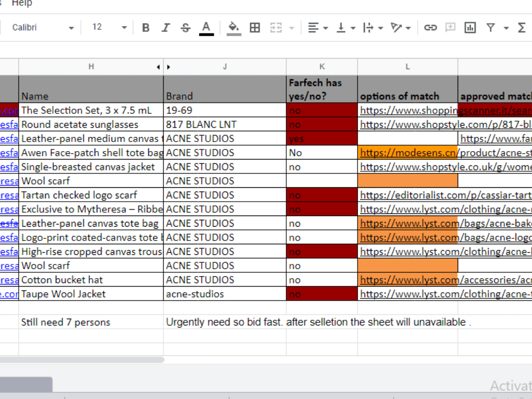The height and width of the screenshot is (399, 532).
Task: Open editorialist.com cassiar-tart link
Action: coord(446,195)
